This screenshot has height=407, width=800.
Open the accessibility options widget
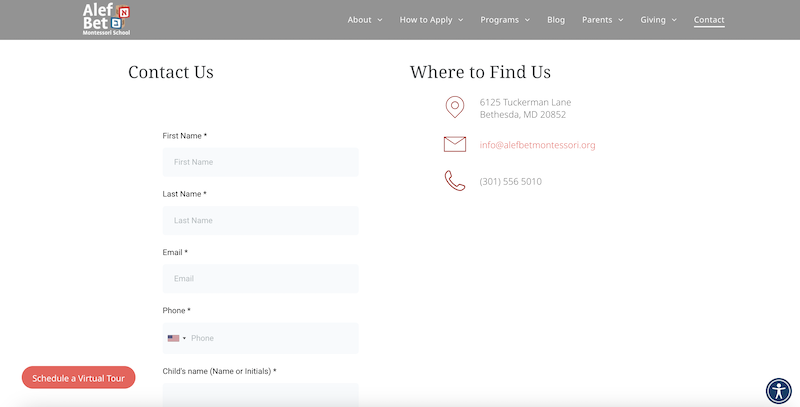[x=778, y=390]
